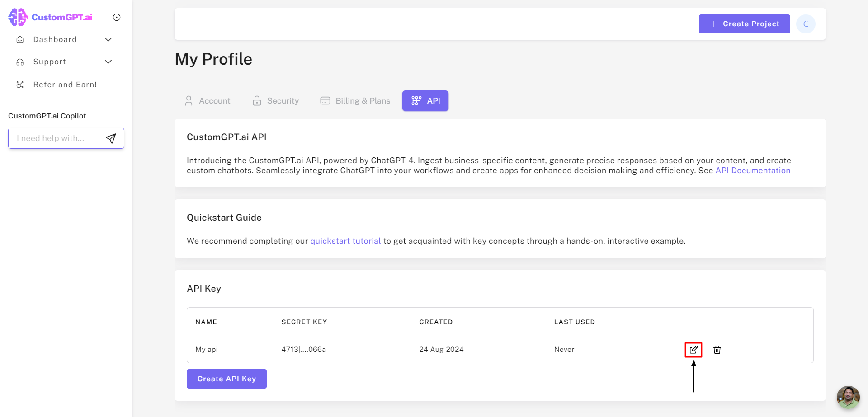Screen dimensions: 868x417
Task: Delete the My api key
Action: [x=717, y=350]
